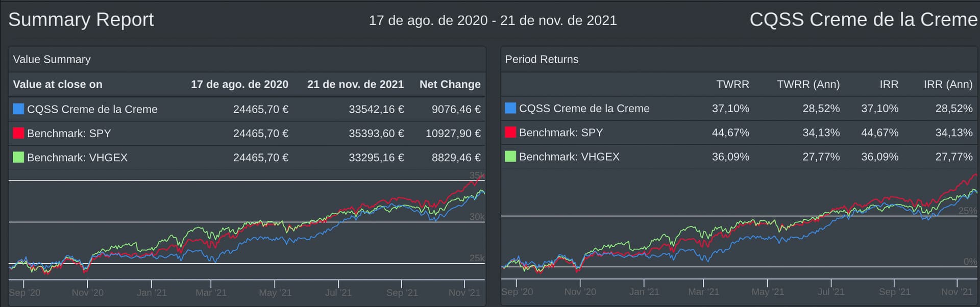
Task: Click the 35k gridline label on value chart
Action: click(x=477, y=175)
